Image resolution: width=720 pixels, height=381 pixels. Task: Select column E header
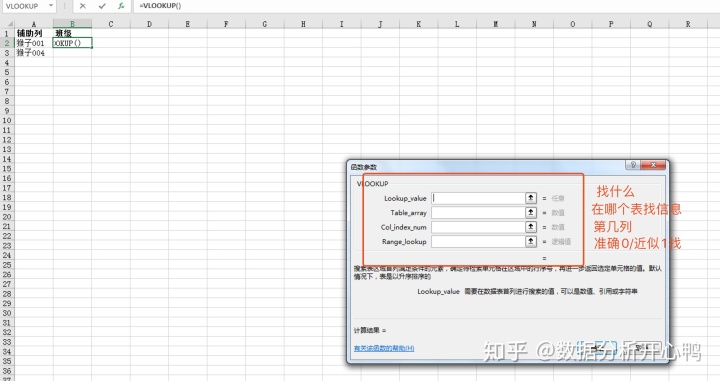pos(188,24)
